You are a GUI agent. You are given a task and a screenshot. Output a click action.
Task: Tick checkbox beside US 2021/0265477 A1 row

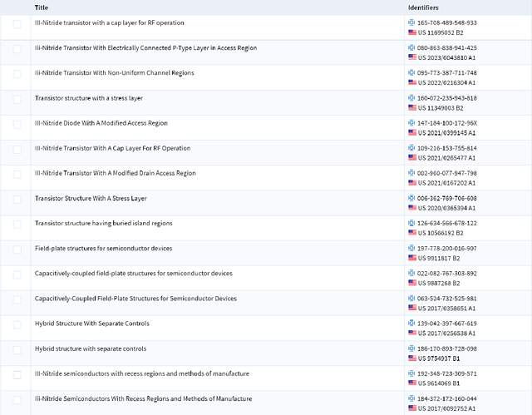tap(17, 150)
